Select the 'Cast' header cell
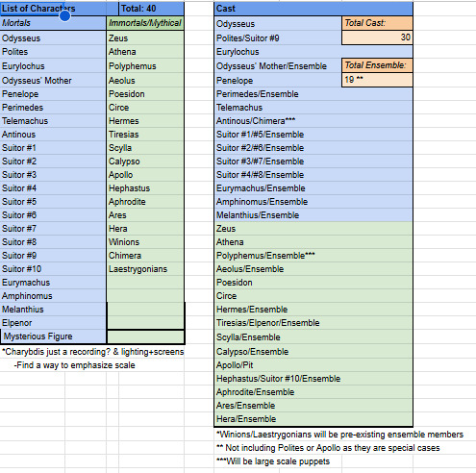This screenshot has width=476, height=473. pyautogui.click(x=313, y=9)
